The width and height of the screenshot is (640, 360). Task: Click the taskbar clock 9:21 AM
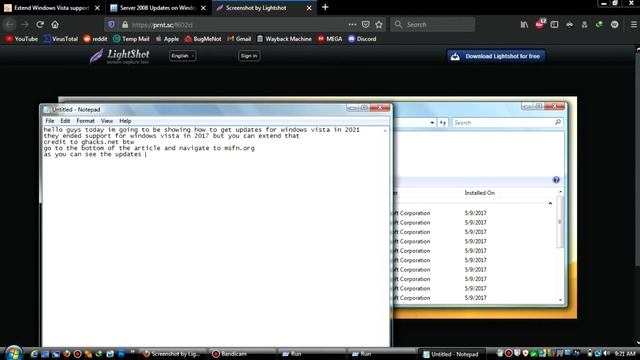[624, 353]
